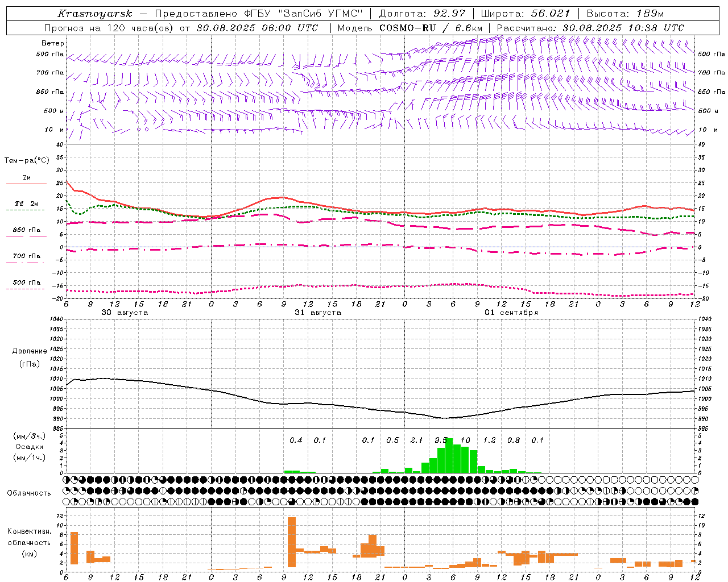
Task: Click the solid red line sample under '2м'
Action: (26, 184)
